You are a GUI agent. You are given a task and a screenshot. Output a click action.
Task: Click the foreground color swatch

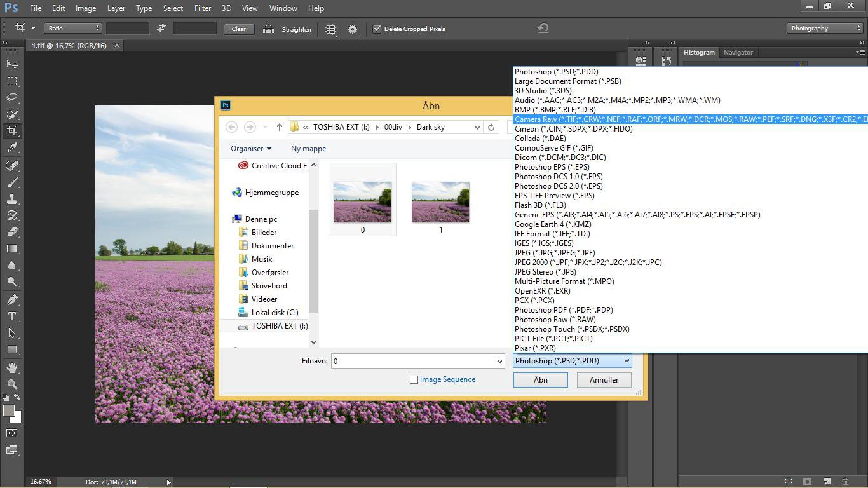[x=9, y=410]
